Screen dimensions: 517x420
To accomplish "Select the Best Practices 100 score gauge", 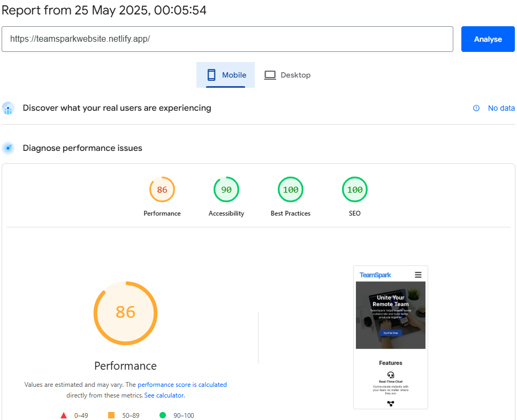I will [291, 189].
